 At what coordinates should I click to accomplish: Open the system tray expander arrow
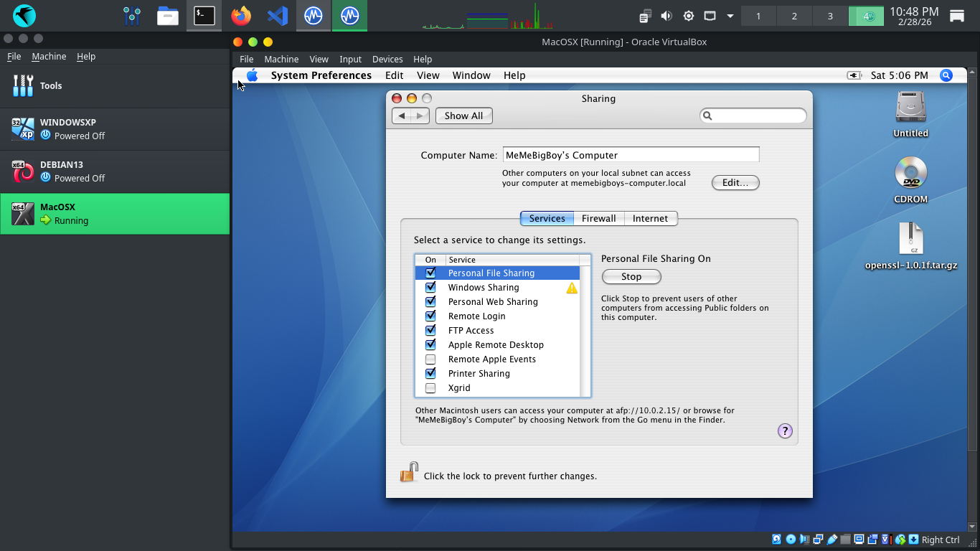(730, 16)
